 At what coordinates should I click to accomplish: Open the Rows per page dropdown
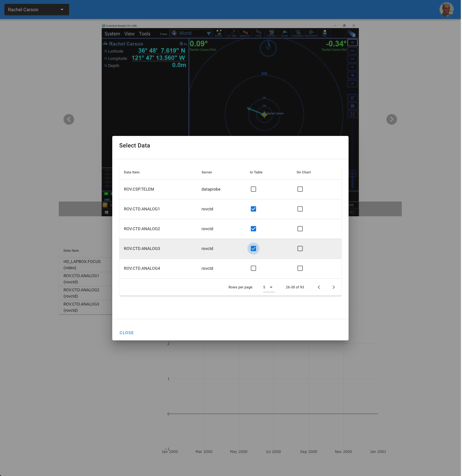tap(269, 287)
